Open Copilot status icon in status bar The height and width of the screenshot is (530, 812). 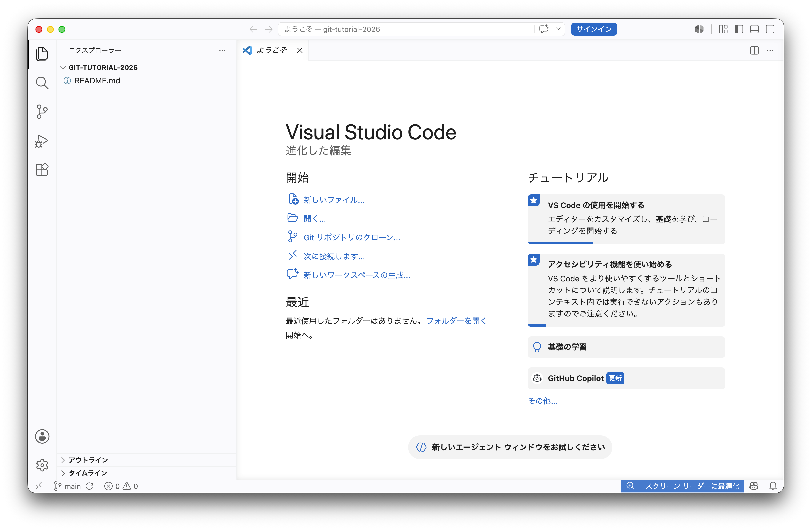(754, 486)
